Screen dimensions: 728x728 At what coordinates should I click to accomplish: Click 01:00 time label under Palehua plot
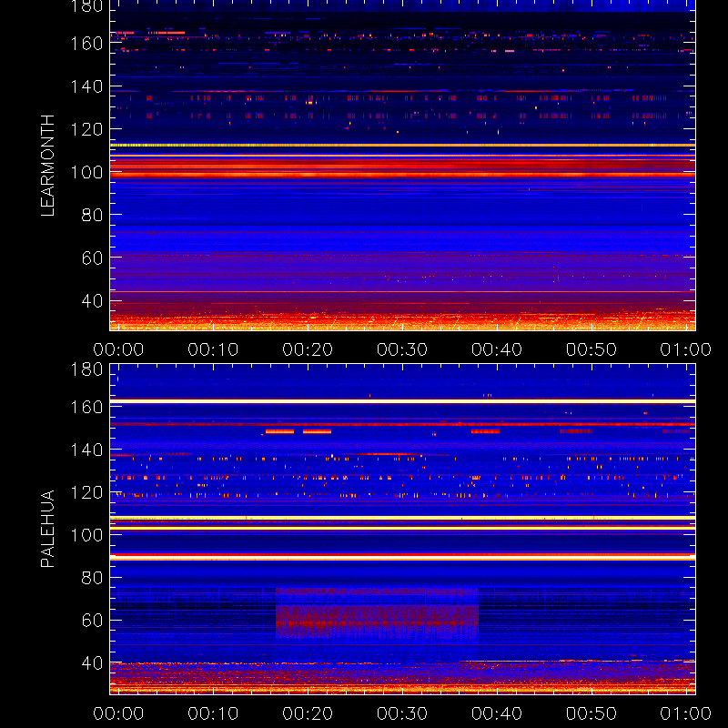[x=686, y=713]
